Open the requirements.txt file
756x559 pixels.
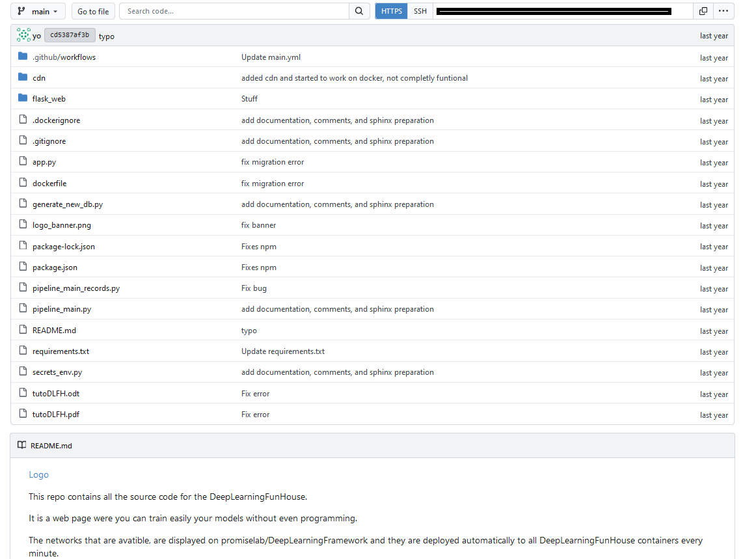61,351
